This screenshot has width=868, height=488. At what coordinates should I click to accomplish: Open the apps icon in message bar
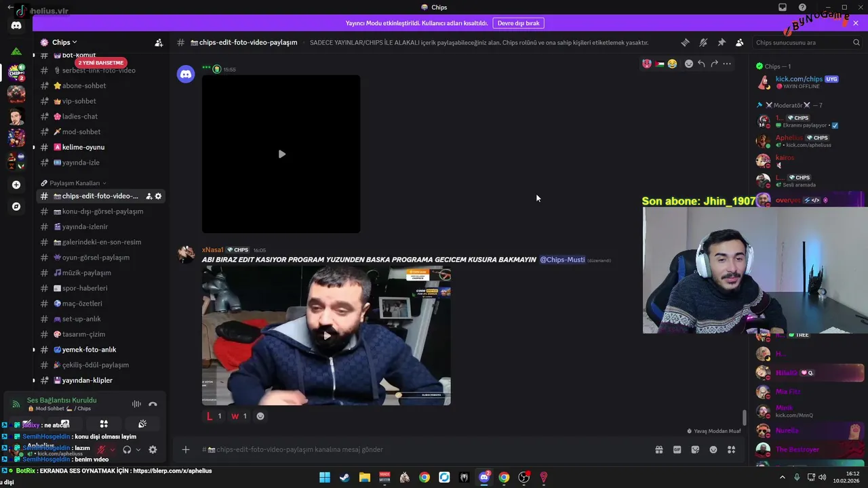pos(732,449)
